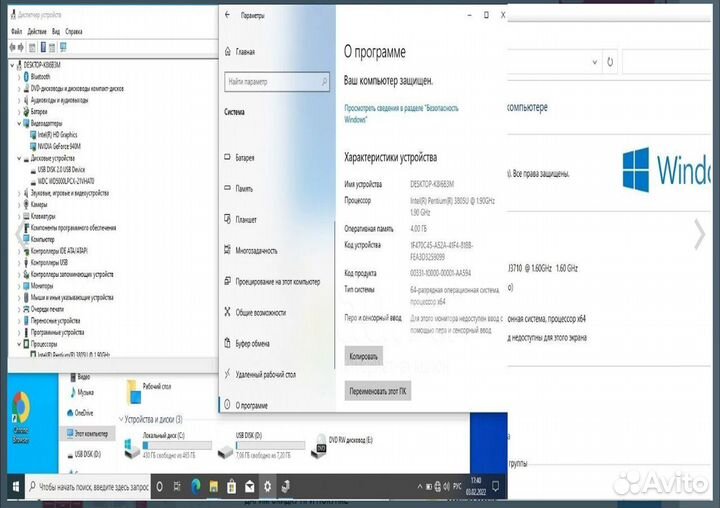Image resolution: width=720 pixels, height=508 pixels.
Task: Open Справка menu in Device Manager
Action: [73, 31]
